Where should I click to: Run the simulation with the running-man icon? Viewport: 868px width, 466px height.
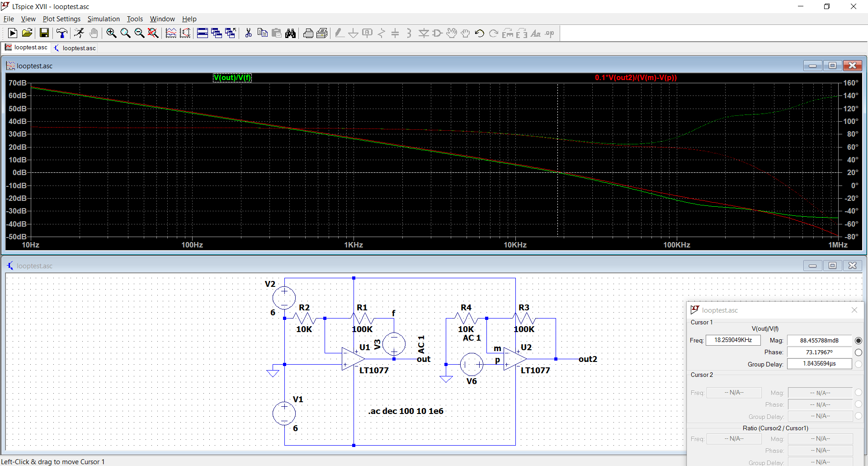pos(79,33)
